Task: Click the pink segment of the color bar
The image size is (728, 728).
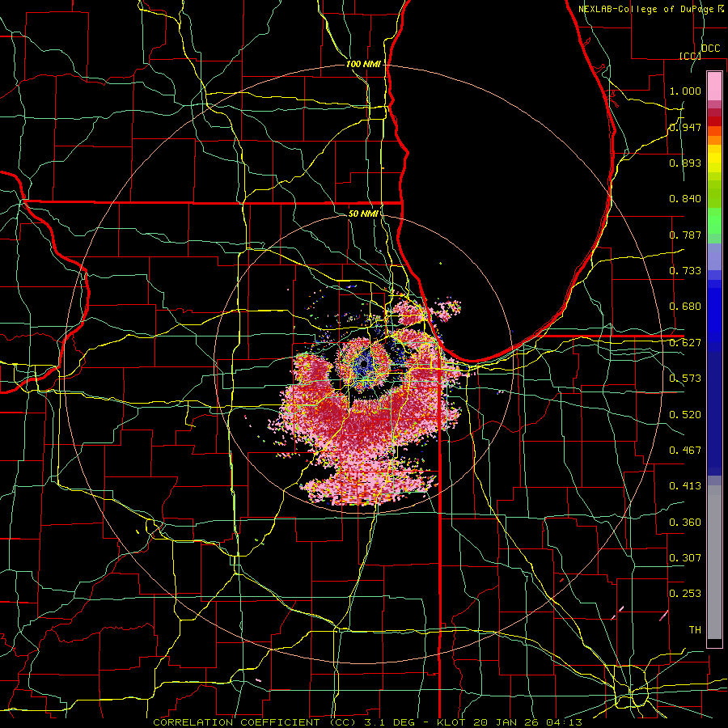Action: [x=714, y=86]
